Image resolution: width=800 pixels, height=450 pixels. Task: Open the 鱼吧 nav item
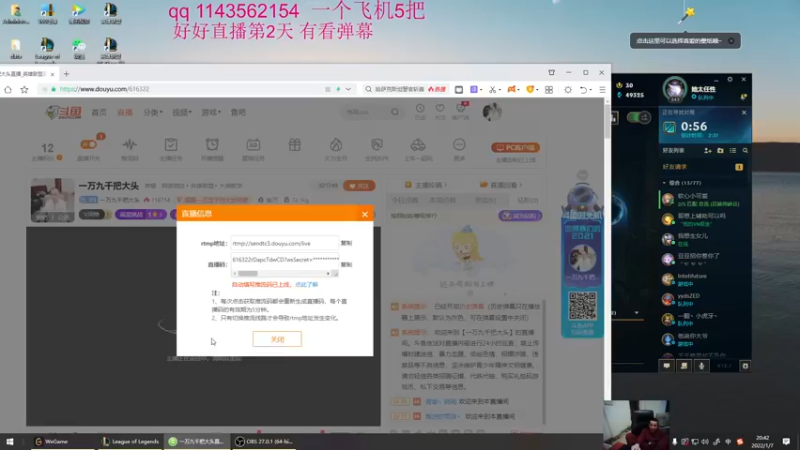pyautogui.click(x=238, y=112)
